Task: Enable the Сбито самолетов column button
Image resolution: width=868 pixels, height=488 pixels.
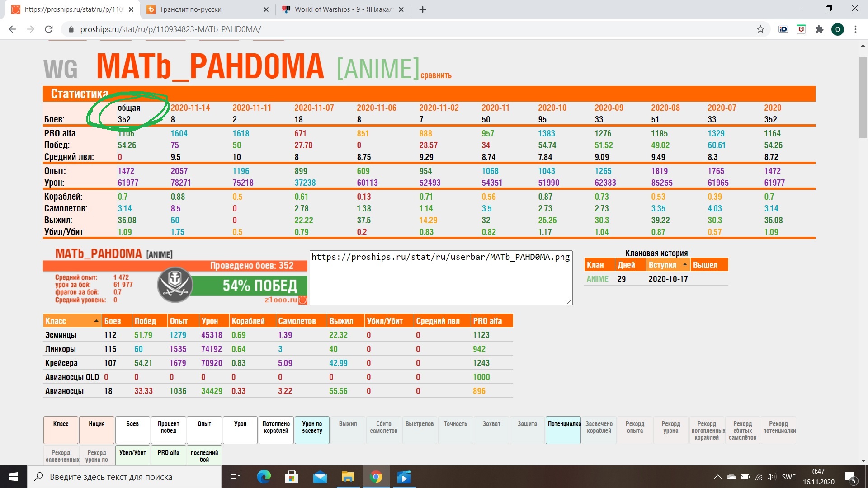Action: (384, 430)
